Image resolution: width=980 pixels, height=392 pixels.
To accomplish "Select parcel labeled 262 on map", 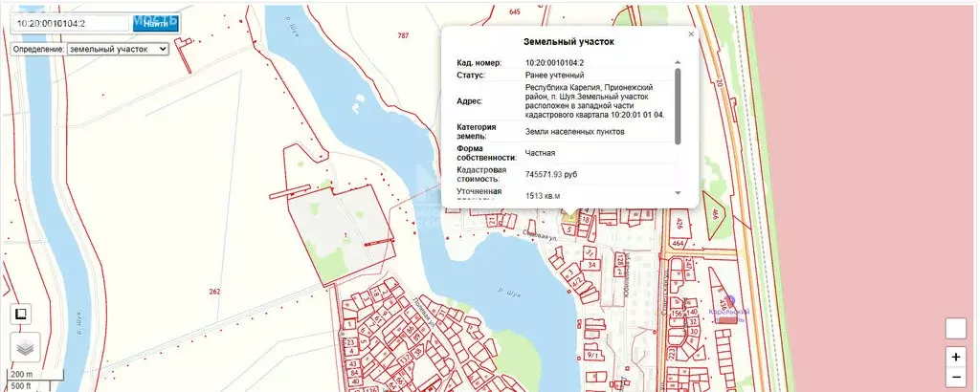I will pyautogui.click(x=213, y=292).
